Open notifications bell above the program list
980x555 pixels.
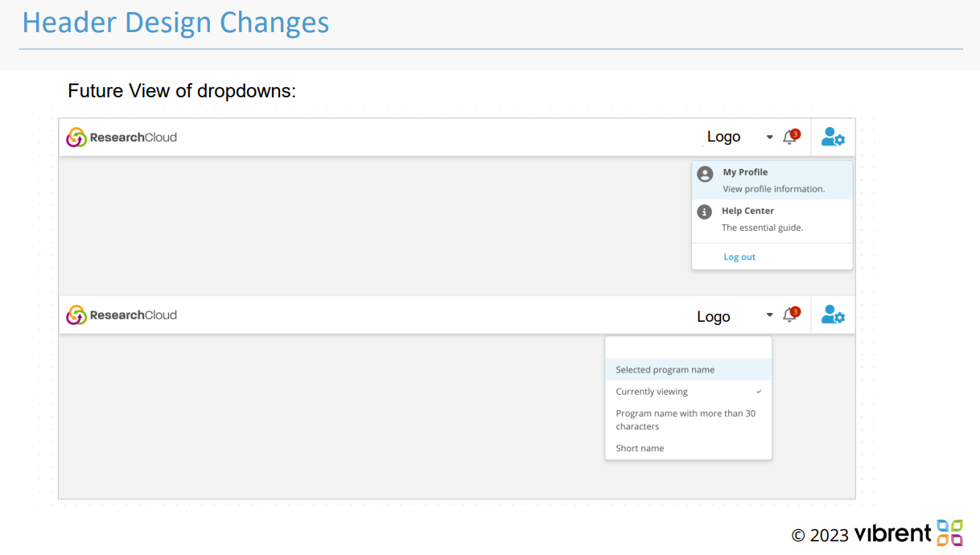(790, 315)
